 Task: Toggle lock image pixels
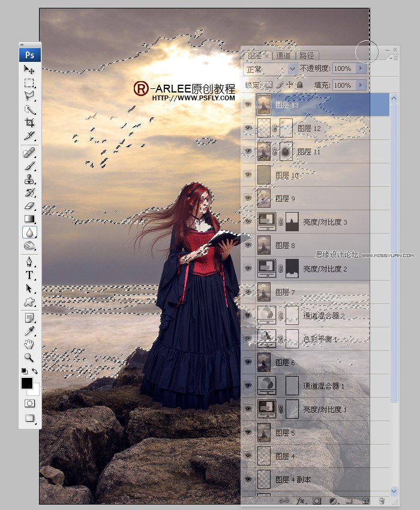(280, 85)
